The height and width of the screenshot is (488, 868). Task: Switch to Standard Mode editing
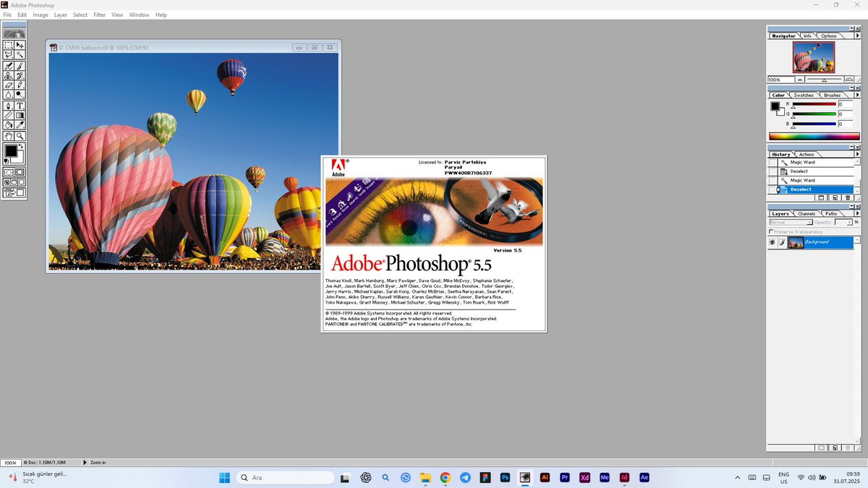9,172
